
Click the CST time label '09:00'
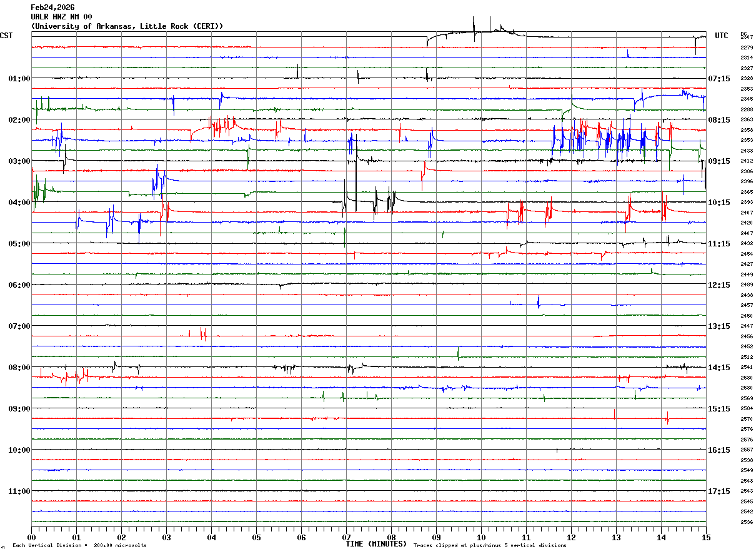19,409
